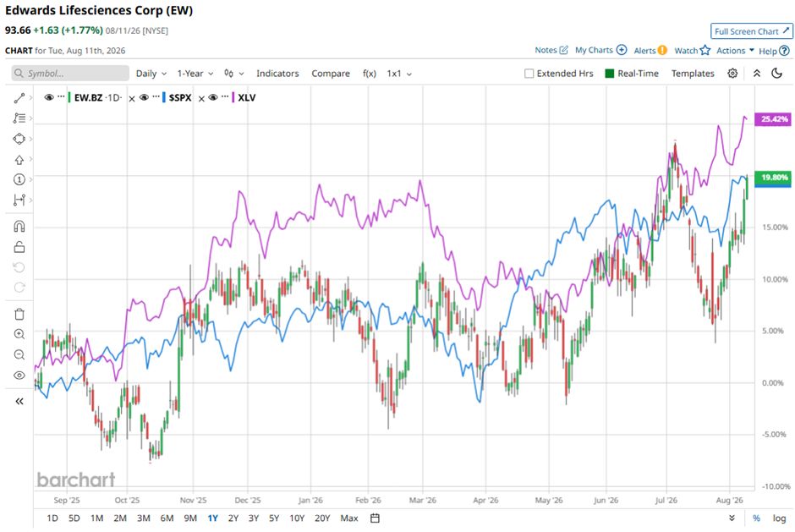The height and width of the screenshot is (532, 795).
Task: Select the 5D time range
Action: [x=74, y=518]
